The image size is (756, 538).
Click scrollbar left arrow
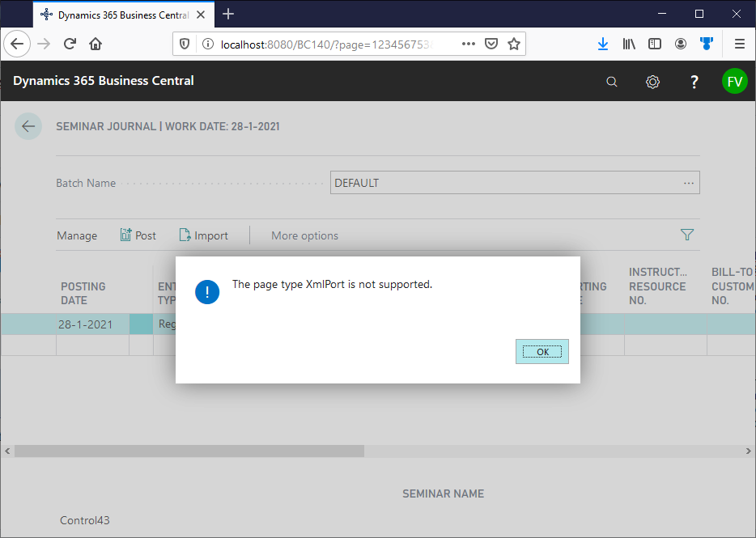(7, 451)
